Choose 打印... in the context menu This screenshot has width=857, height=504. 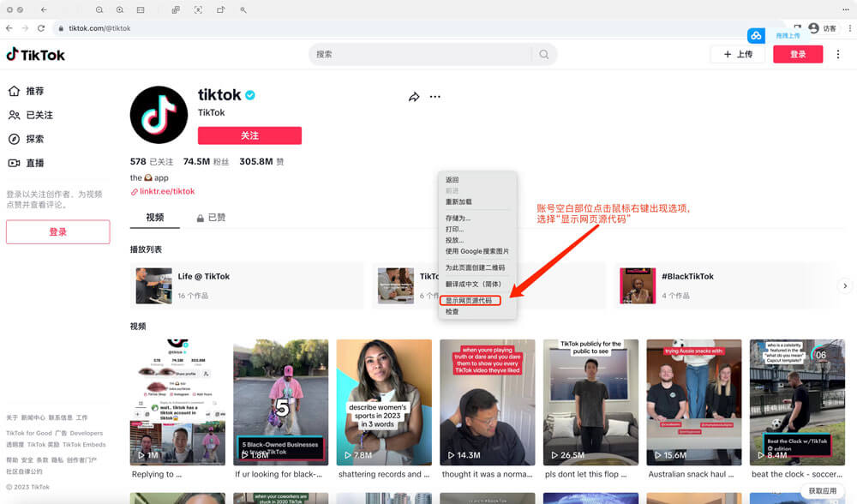[455, 229]
